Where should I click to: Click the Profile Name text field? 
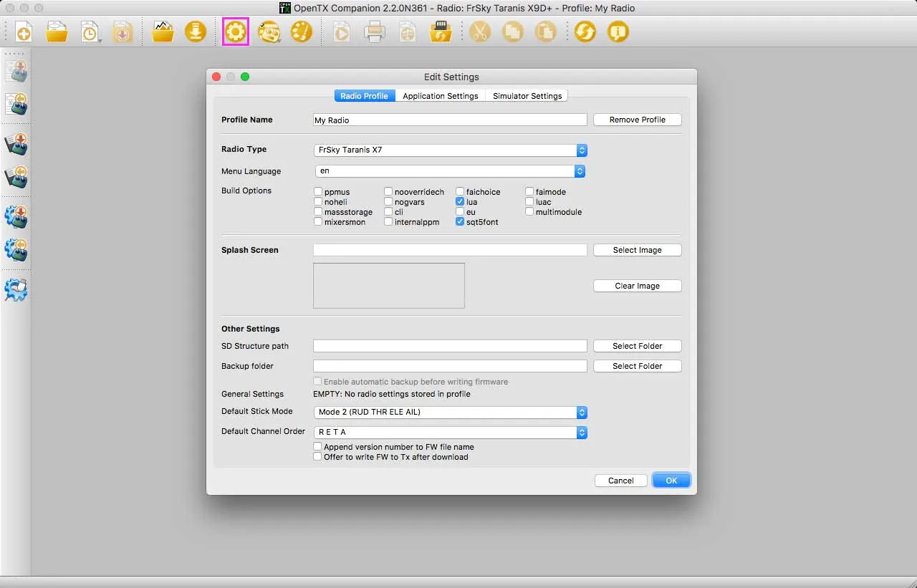[x=450, y=120]
